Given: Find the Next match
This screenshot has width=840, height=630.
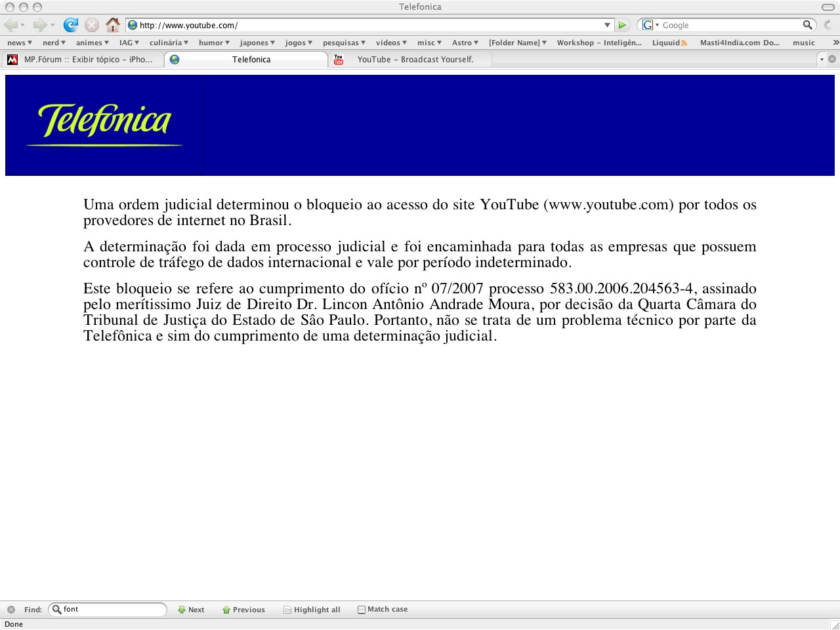Looking at the screenshot, I should click(x=191, y=610).
